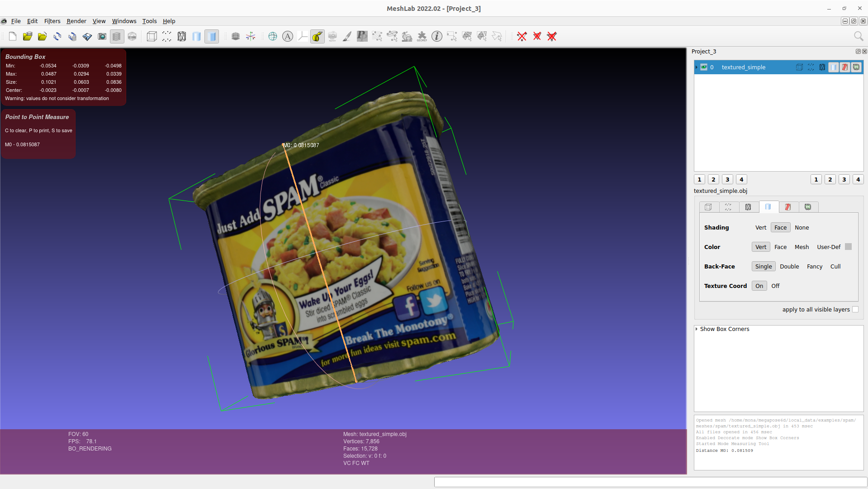Toggle the Show Layer Dialog icon
Image resolution: width=868 pixels, height=489 pixels.
point(117,36)
